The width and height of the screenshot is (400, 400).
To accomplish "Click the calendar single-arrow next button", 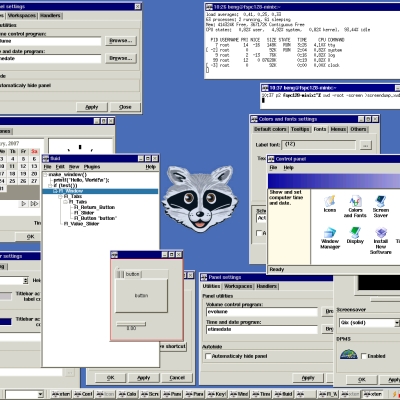I will tap(23, 203).
